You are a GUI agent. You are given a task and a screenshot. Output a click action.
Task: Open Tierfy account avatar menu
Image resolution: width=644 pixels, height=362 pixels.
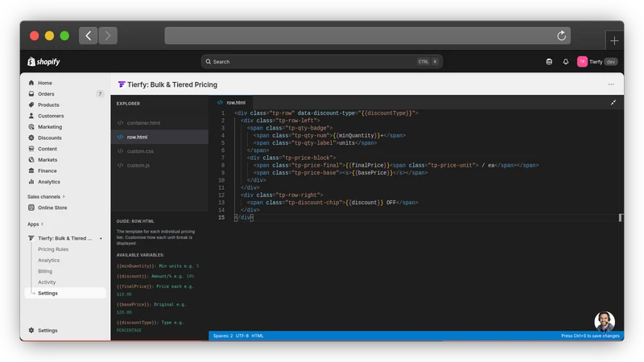(582, 62)
